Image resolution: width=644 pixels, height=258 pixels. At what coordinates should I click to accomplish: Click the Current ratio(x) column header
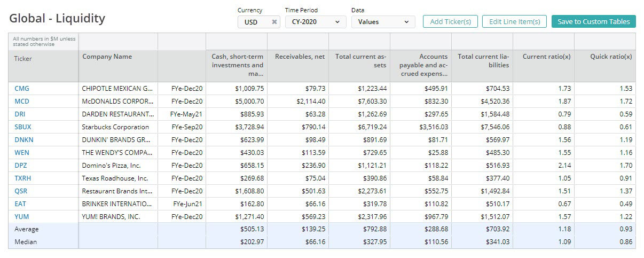(544, 65)
